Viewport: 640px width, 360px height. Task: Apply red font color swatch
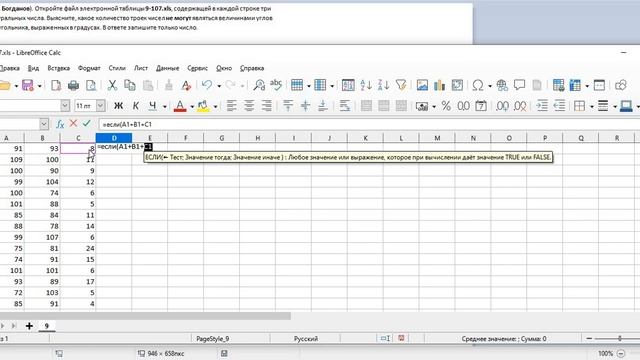tap(180, 106)
